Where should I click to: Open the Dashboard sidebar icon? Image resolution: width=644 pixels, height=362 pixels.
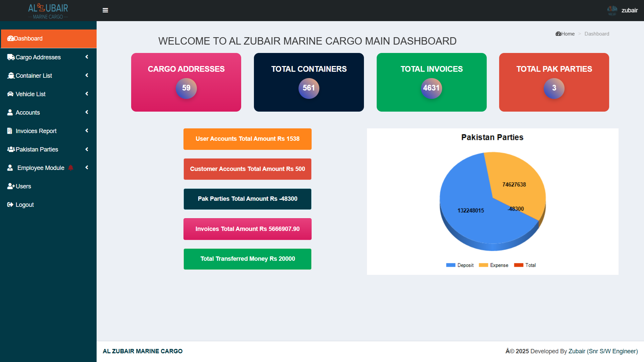click(10, 39)
